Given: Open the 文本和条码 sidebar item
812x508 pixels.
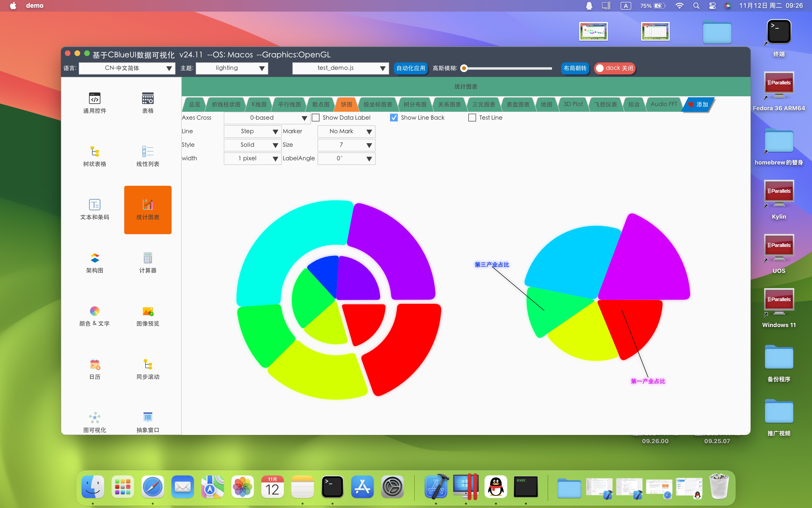Looking at the screenshot, I should 95,210.
